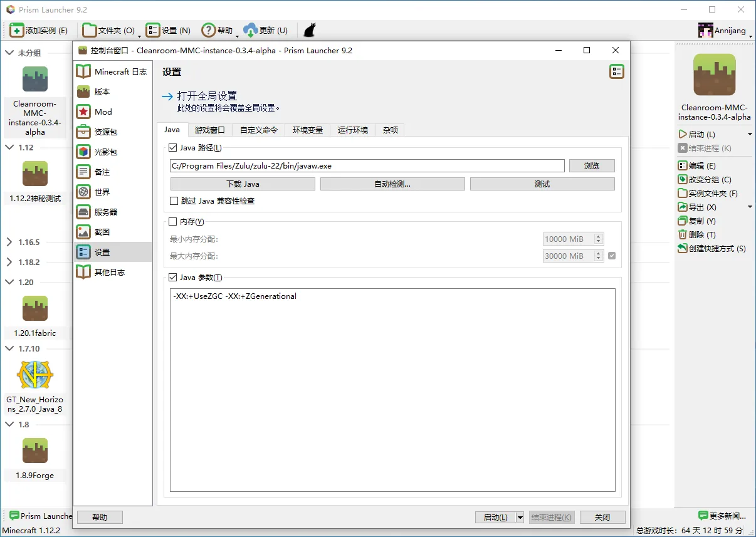Image resolution: width=756 pixels, height=537 pixels.
Task: Open the 光影包 page in sidebar
Action: tap(112, 152)
